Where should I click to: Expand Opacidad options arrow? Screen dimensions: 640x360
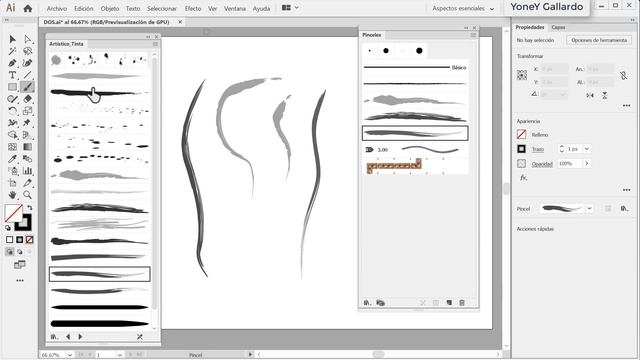click(587, 163)
